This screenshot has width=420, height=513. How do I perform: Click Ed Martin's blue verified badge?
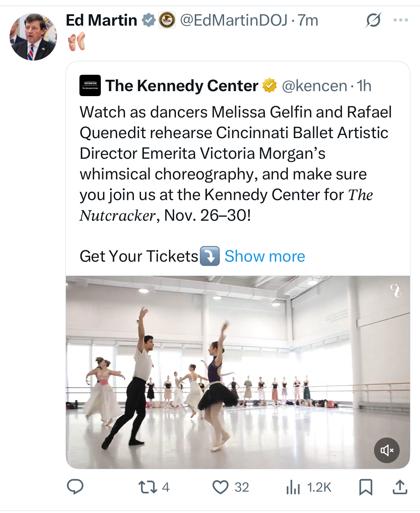pos(149,20)
